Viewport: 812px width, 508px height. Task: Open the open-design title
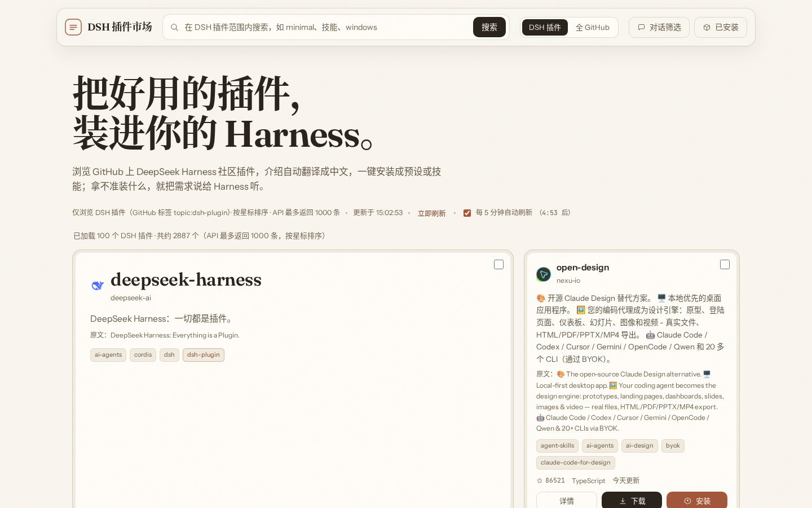click(582, 268)
